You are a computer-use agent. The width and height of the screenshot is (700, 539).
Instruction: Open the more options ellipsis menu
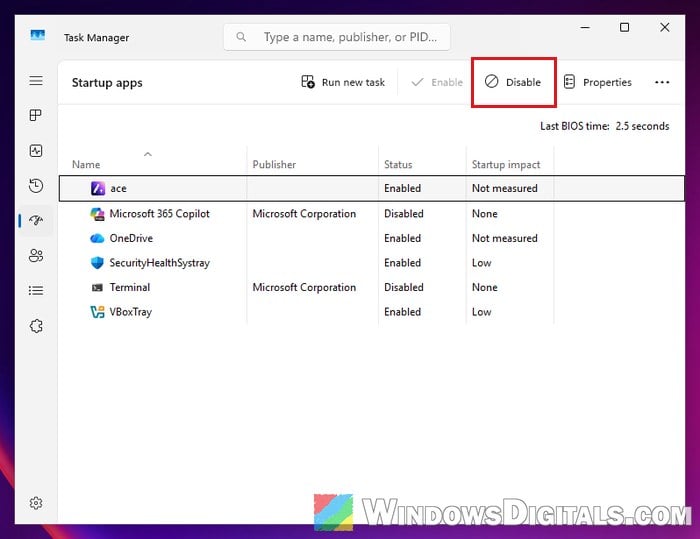pyautogui.click(x=662, y=82)
